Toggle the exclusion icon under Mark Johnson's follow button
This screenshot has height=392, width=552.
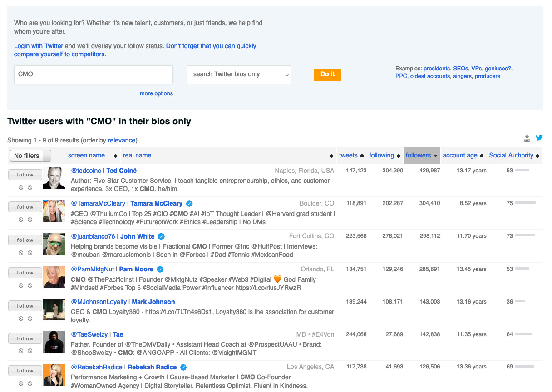[30, 318]
